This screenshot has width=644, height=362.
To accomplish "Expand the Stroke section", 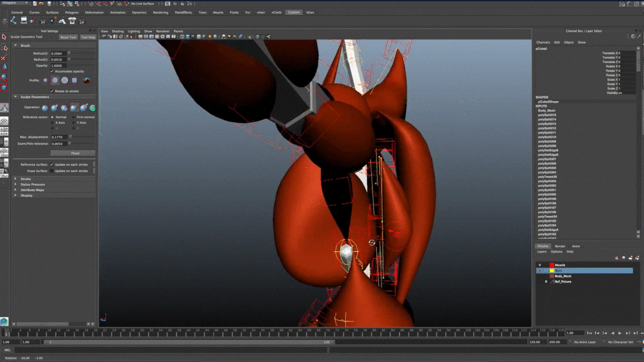I will (x=16, y=179).
